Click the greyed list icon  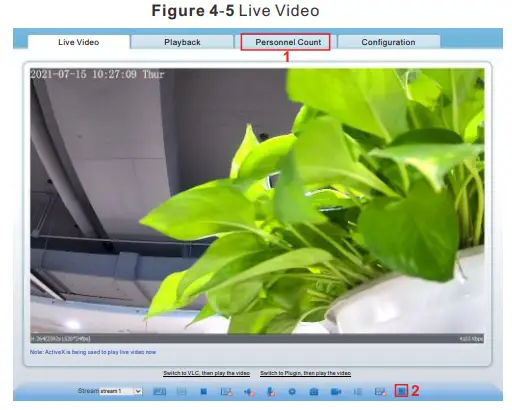coord(358,391)
